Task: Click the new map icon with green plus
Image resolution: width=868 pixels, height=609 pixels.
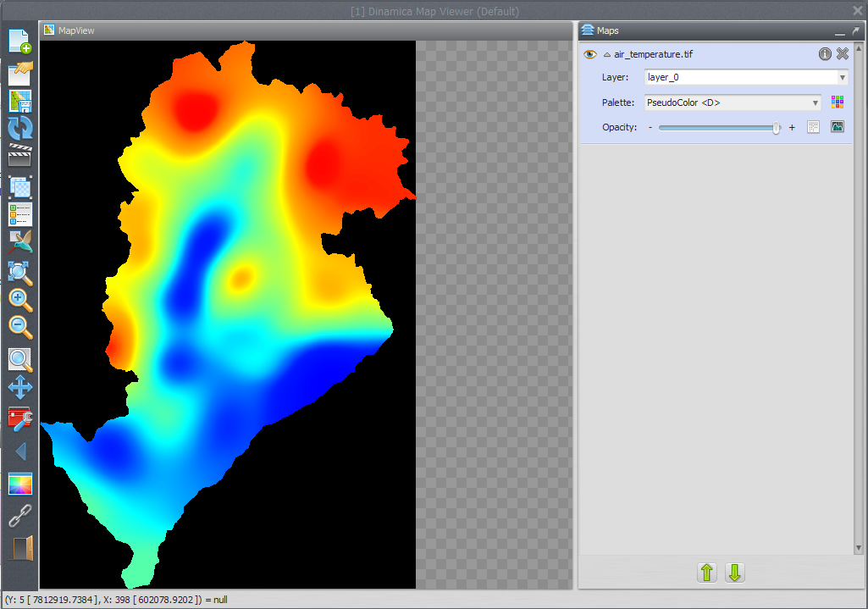Action: [x=19, y=42]
